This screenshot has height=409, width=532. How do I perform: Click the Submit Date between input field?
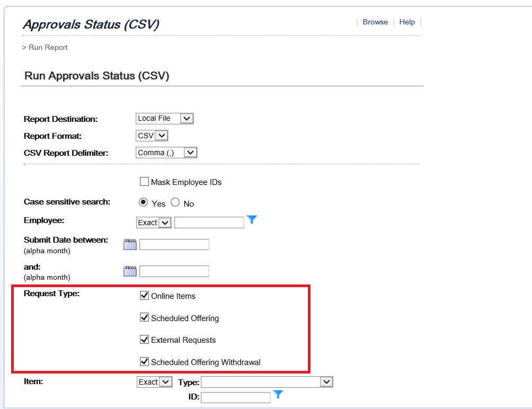click(x=174, y=245)
